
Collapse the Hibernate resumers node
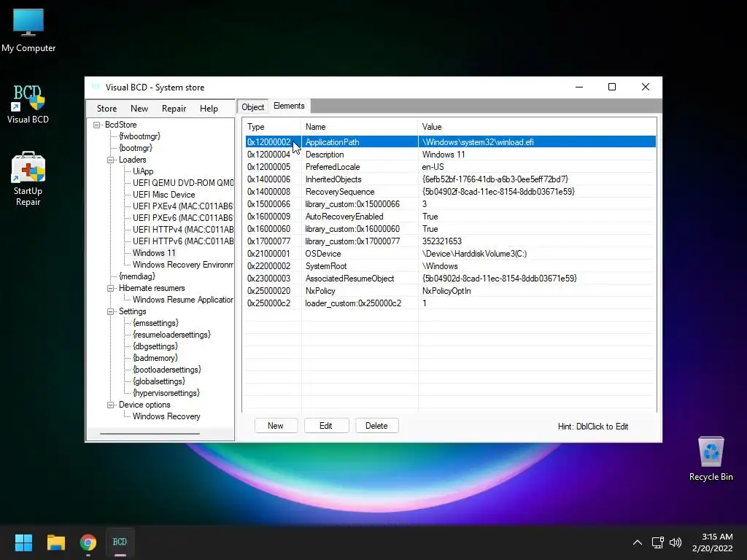pos(111,288)
